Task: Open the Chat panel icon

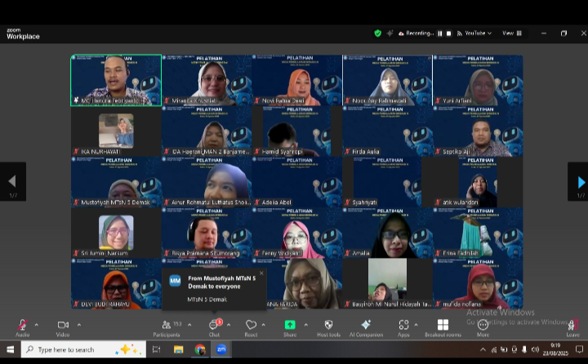Action: (214, 325)
